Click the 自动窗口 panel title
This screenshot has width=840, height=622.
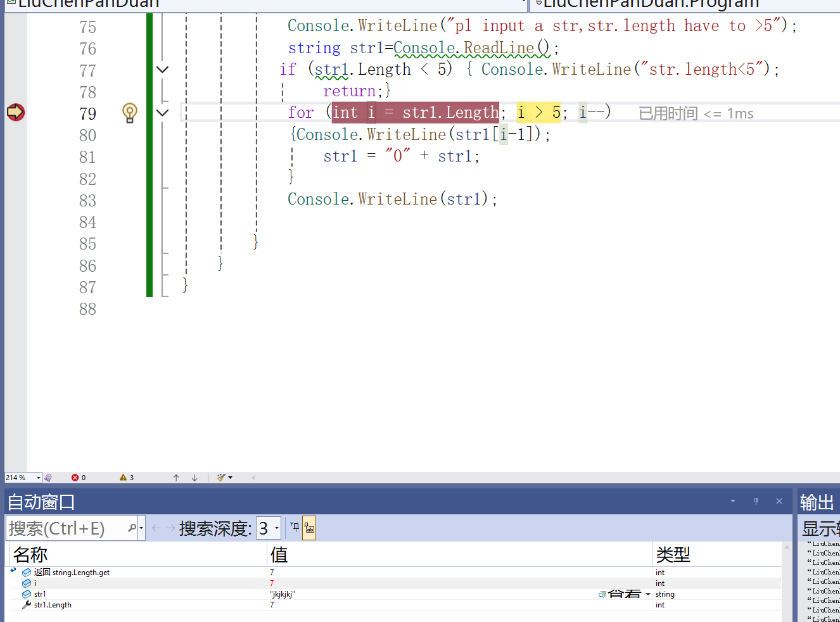(41, 502)
